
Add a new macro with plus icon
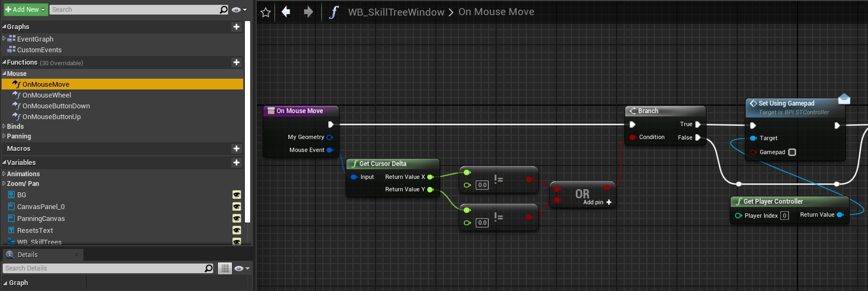(236, 148)
